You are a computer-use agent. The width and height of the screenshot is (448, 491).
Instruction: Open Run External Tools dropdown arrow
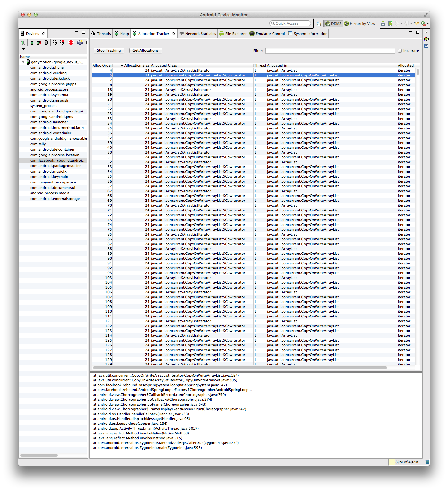[x=428, y=24]
